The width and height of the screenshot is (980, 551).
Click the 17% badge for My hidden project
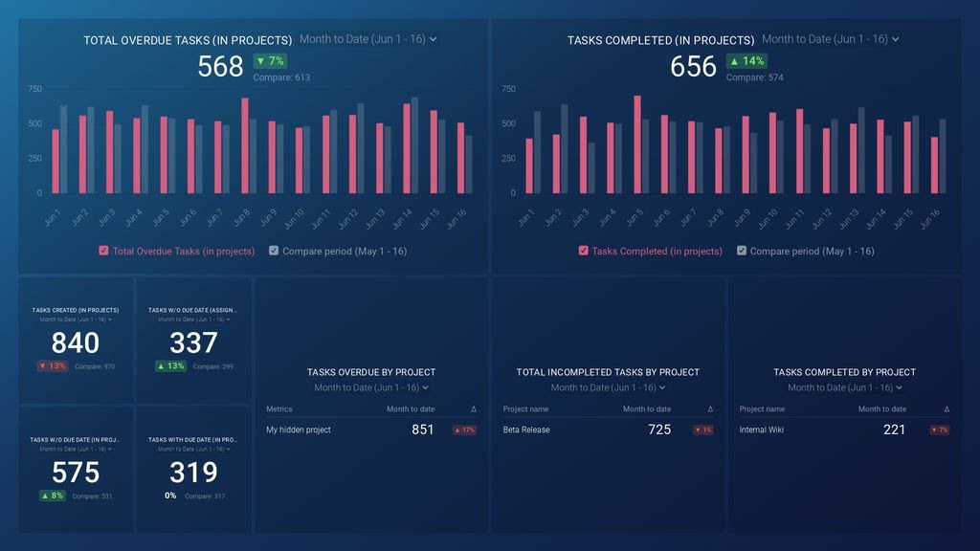[464, 430]
